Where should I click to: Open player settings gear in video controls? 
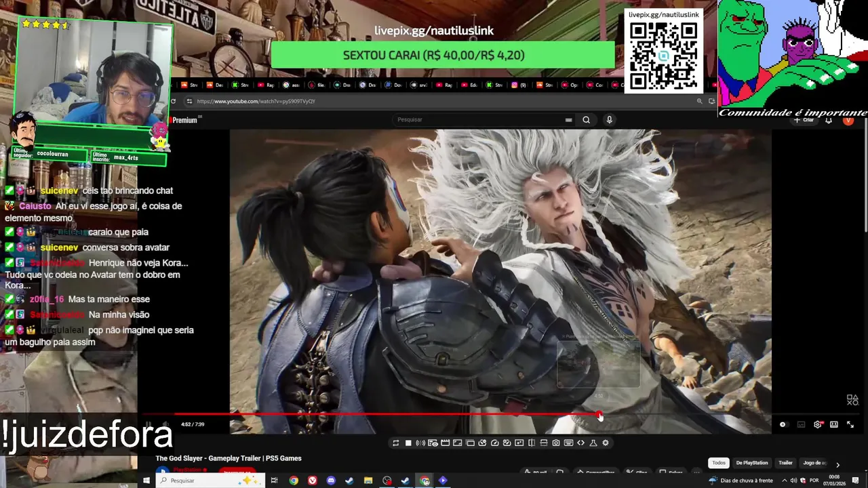tap(818, 424)
